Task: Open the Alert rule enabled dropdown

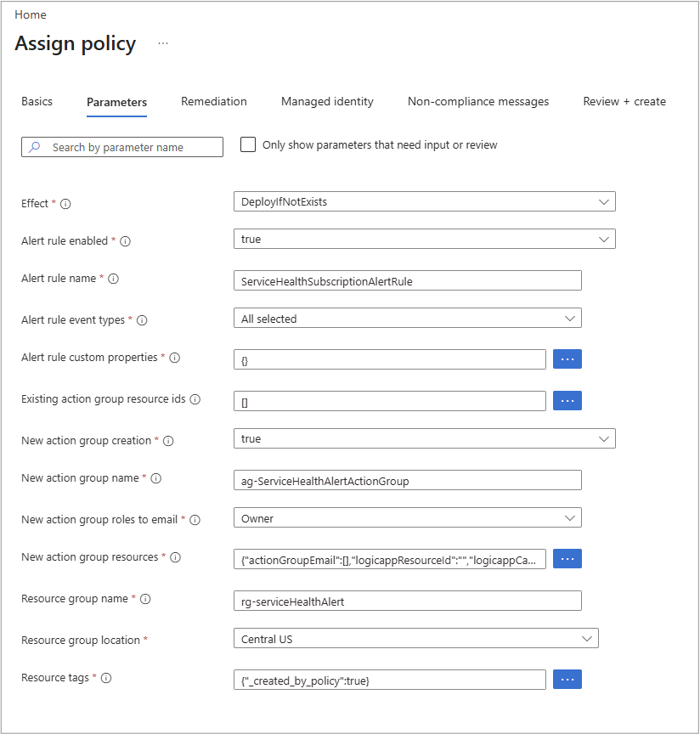Action: coord(424,240)
